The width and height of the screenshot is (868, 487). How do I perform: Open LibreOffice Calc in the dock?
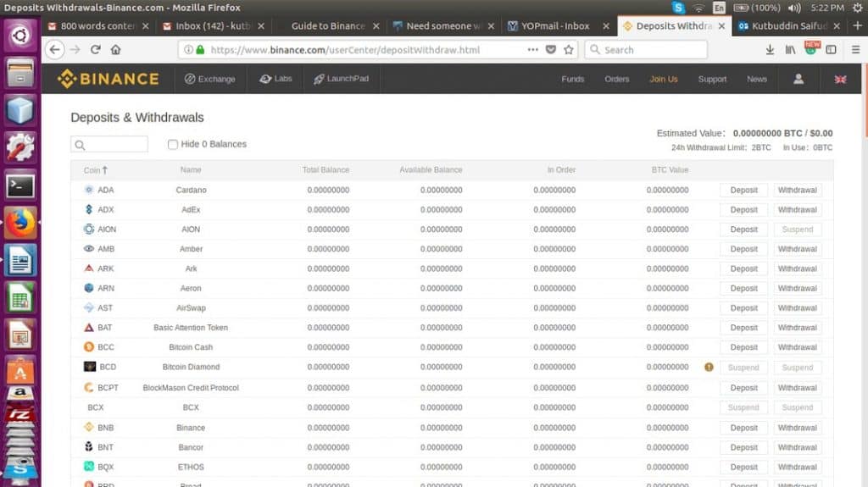(20, 298)
